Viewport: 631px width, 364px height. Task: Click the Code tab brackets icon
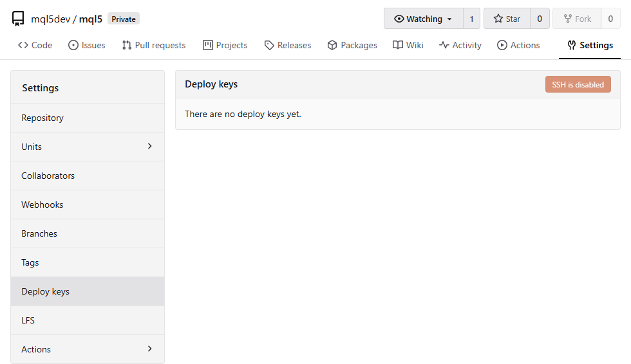tap(23, 45)
